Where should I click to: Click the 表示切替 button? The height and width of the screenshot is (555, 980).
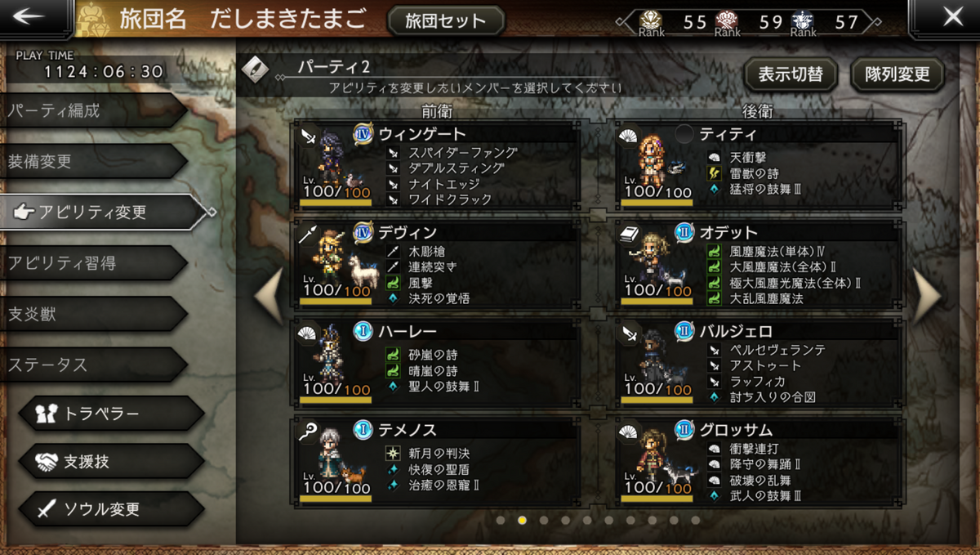(x=791, y=74)
